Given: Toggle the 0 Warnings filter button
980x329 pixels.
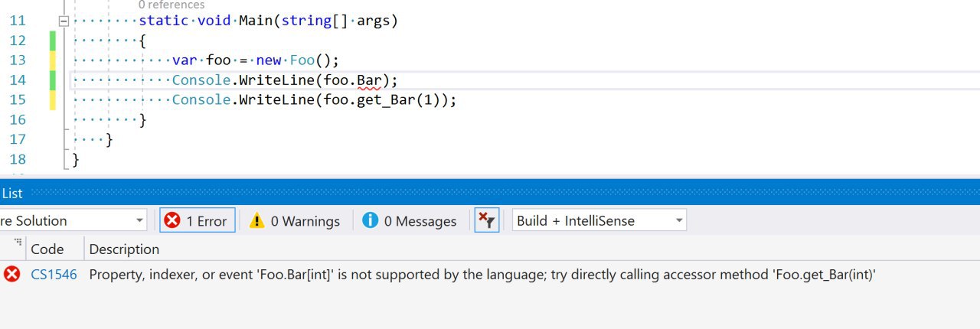Looking at the screenshot, I should point(295,221).
